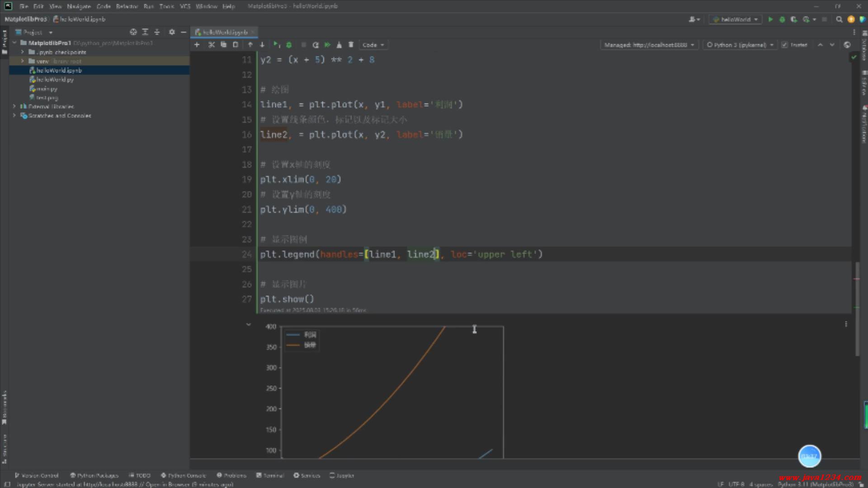Open Python 3 ipykernel dropdown
868x488 pixels.
click(740, 45)
